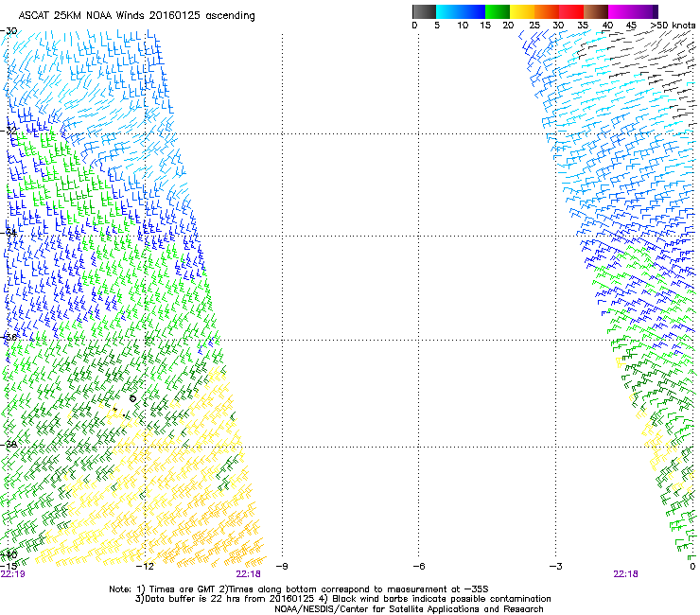Click the magenta 40-45 knots color segment
The height and width of the screenshot is (615, 700).
[621, 11]
